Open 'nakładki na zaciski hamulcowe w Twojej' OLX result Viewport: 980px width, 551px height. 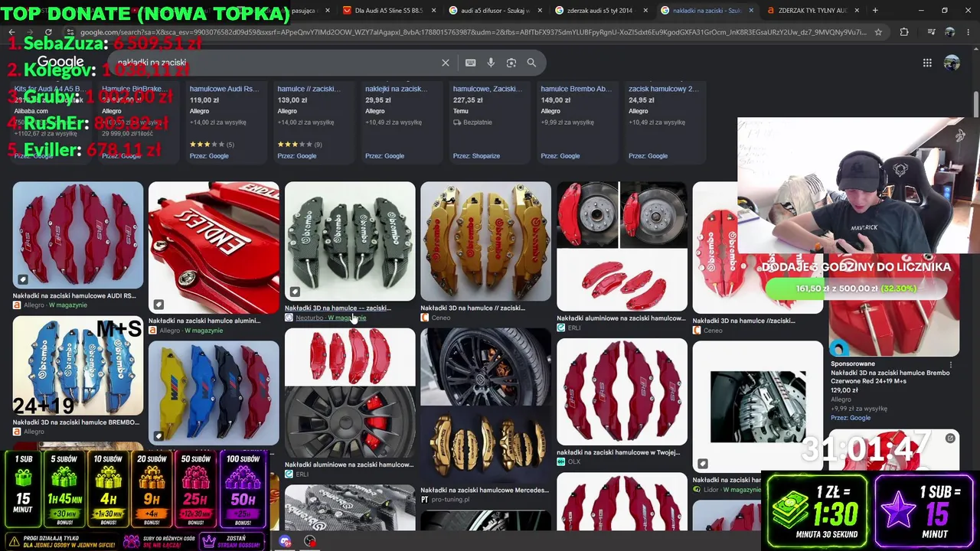(618, 452)
